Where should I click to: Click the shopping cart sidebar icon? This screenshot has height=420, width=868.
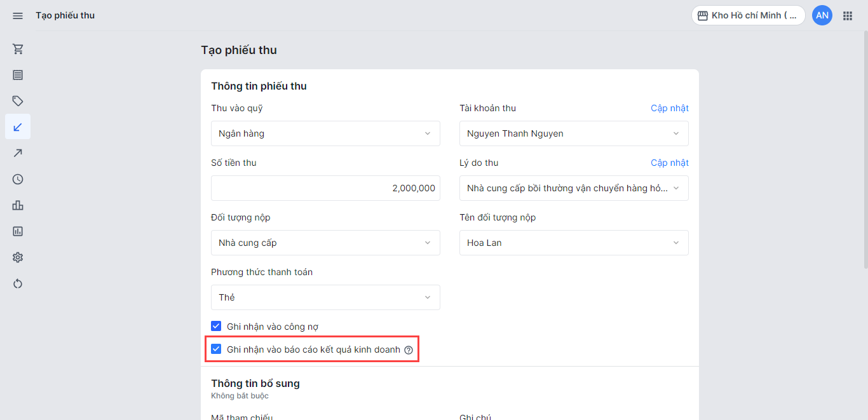click(x=18, y=49)
